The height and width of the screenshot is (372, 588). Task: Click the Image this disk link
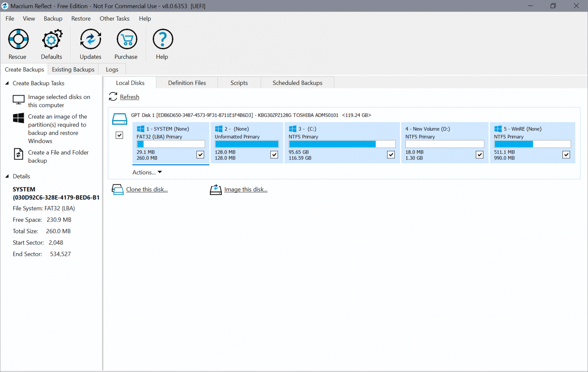[246, 189]
